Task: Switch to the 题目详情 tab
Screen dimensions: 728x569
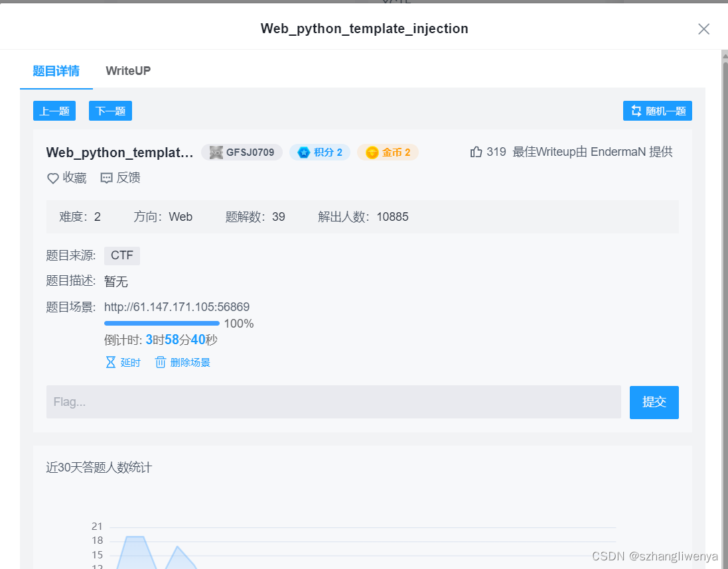Action: [x=56, y=71]
